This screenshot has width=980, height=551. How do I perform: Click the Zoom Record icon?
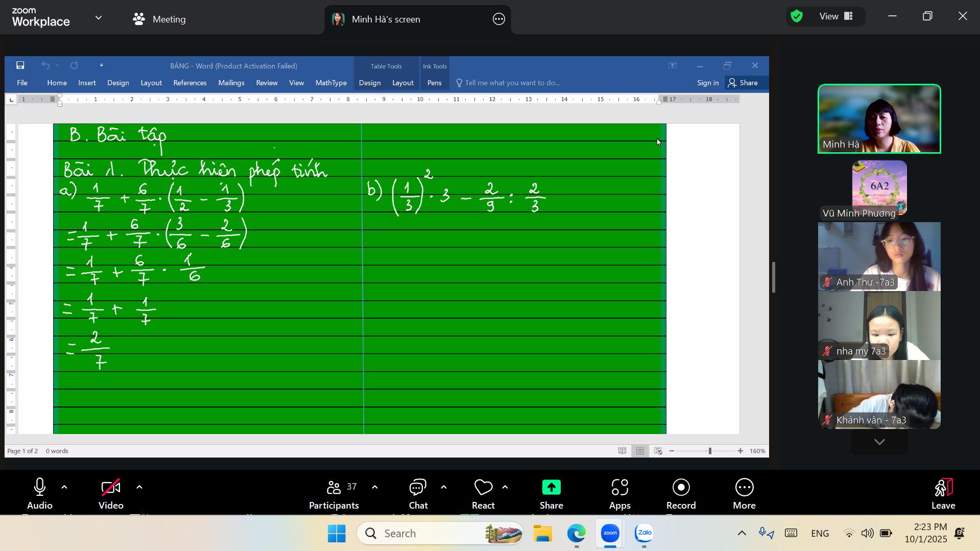click(681, 488)
